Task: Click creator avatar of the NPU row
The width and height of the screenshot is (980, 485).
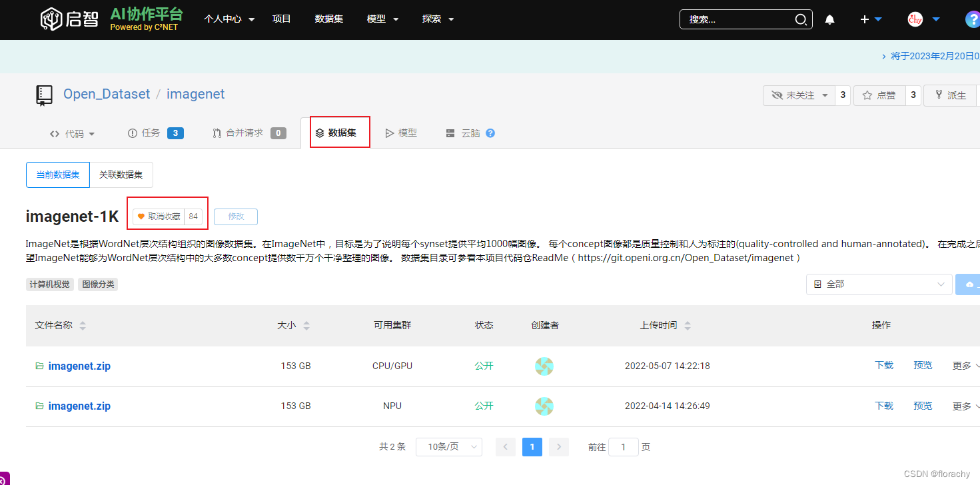Action: [544, 406]
